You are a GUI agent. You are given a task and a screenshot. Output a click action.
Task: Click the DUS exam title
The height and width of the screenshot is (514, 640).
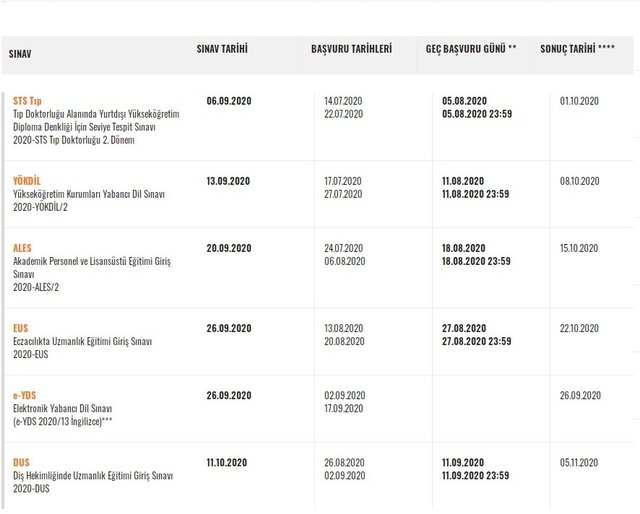[x=22, y=463]
